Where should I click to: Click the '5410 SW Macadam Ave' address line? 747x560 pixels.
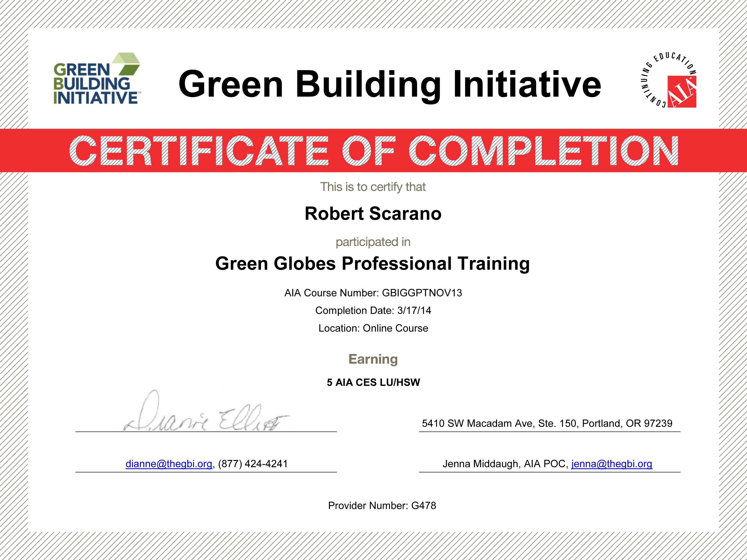click(x=547, y=423)
